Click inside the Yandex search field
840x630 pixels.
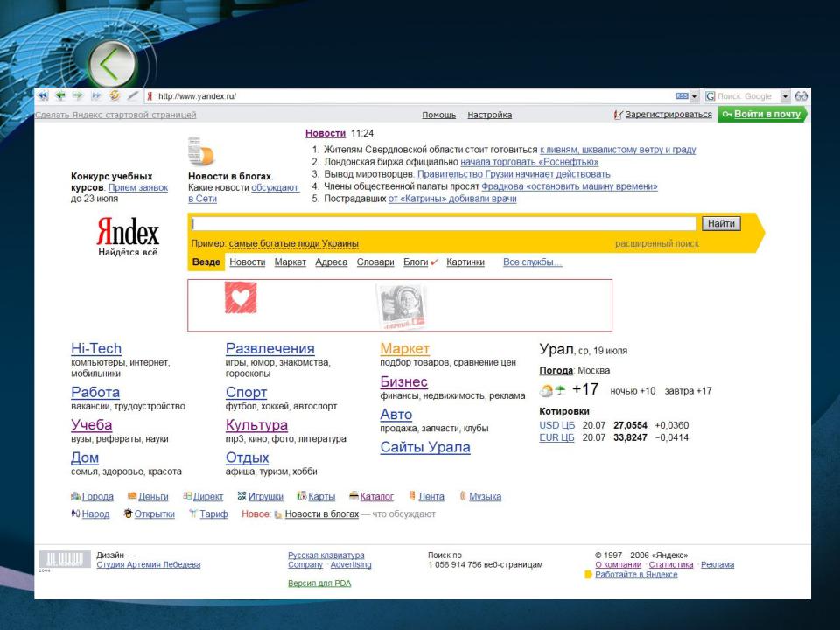click(x=444, y=223)
